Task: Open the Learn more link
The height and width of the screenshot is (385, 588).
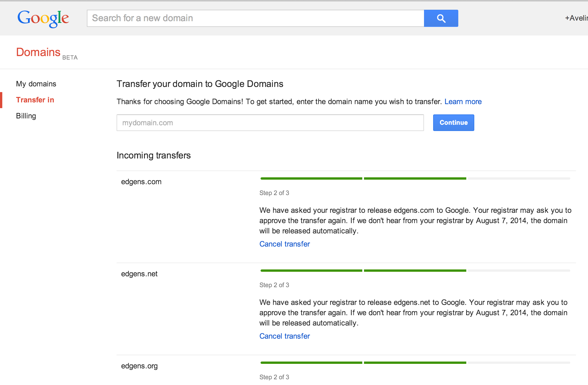Action: tap(463, 102)
